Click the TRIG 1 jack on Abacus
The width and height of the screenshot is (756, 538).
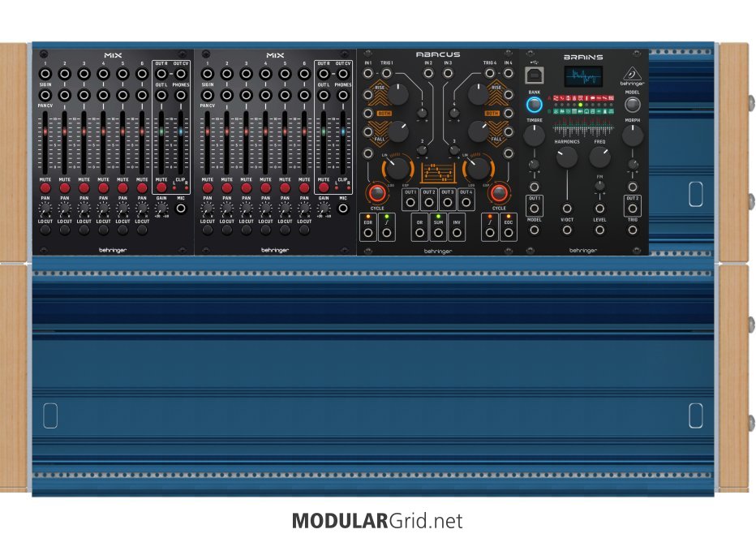coord(387,73)
